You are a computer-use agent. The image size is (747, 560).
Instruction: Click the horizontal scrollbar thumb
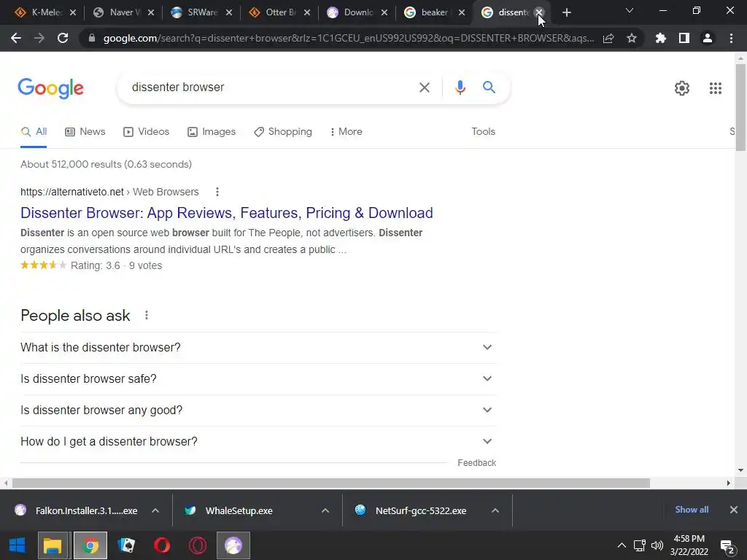331,483
